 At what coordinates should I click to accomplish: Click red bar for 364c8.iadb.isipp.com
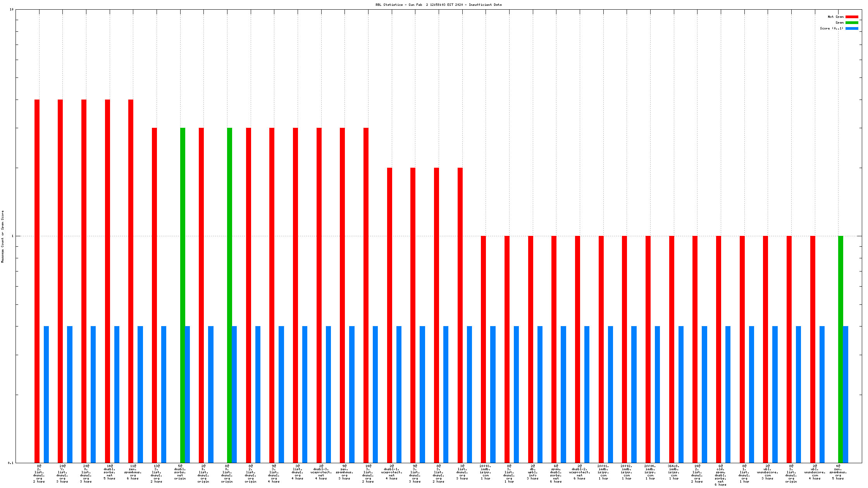(x=672, y=349)
